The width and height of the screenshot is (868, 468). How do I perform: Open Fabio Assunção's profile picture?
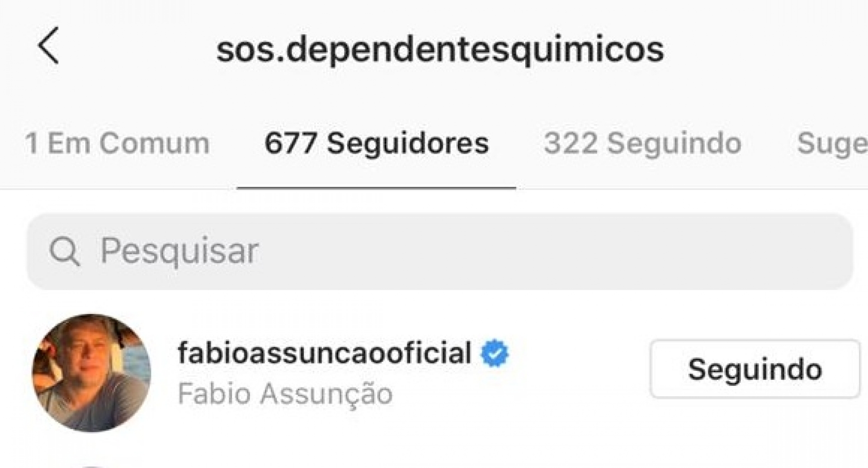[92, 373]
